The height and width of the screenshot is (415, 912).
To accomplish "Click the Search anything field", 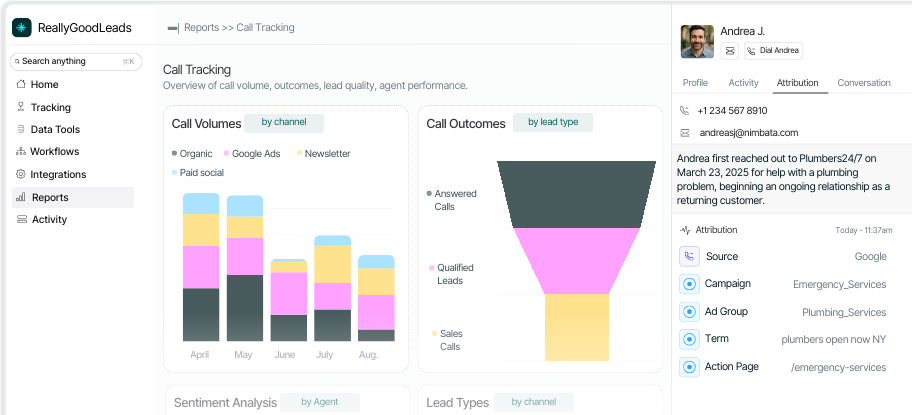I will tap(72, 62).
